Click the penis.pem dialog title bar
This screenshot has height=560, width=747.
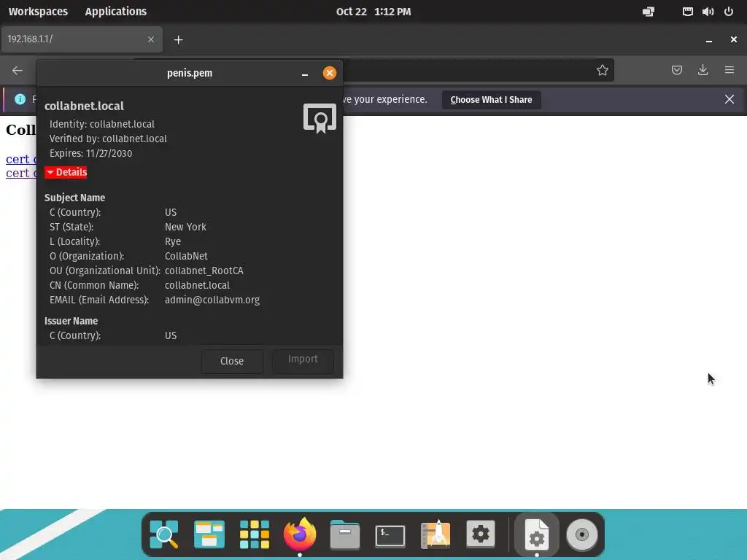pos(190,74)
